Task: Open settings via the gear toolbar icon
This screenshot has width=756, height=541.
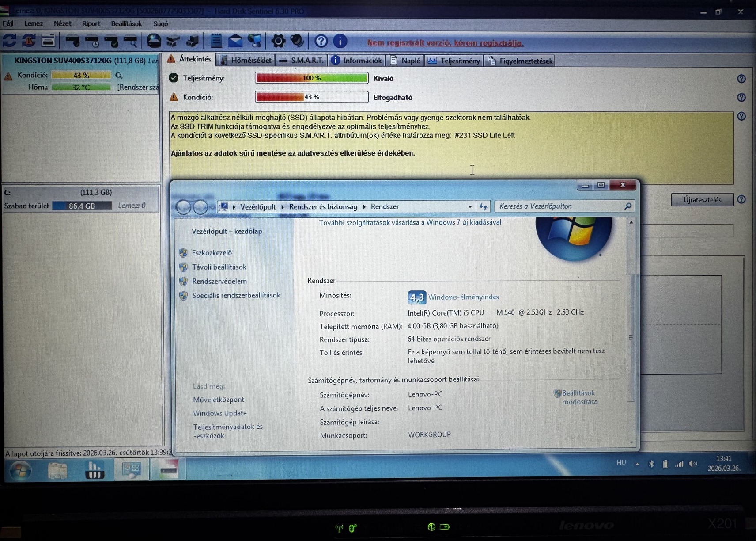Action: [x=278, y=41]
